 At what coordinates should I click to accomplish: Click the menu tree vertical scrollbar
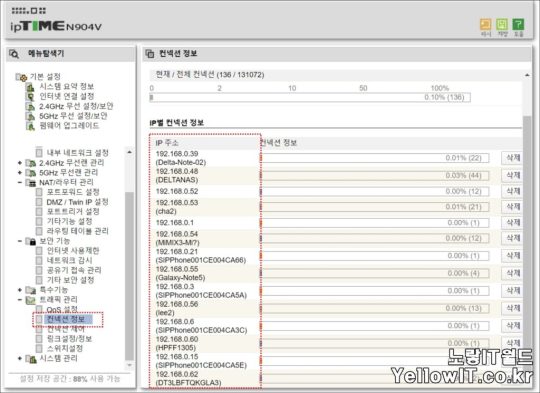(129, 258)
